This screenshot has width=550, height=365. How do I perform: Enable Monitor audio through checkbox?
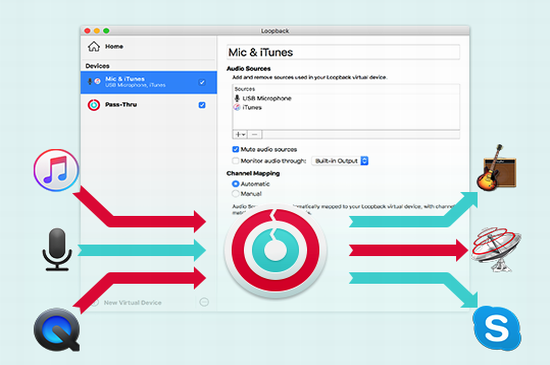coord(236,161)
